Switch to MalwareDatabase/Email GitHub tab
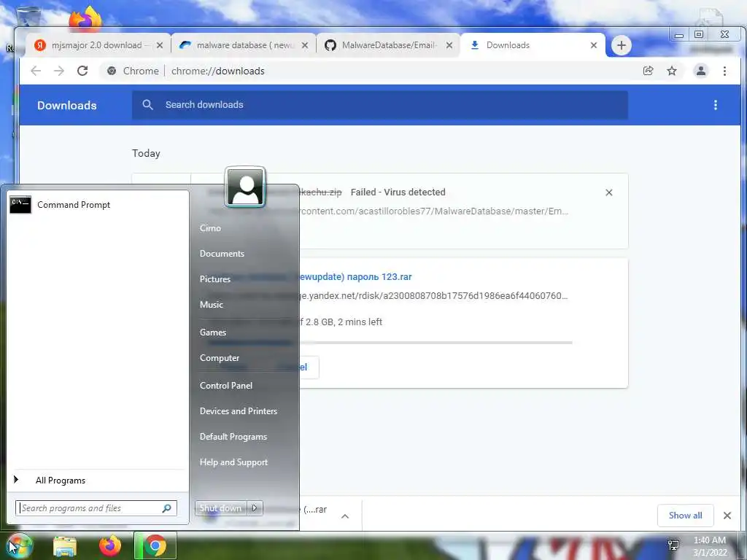Screen dimensions: 747x560 388,45
